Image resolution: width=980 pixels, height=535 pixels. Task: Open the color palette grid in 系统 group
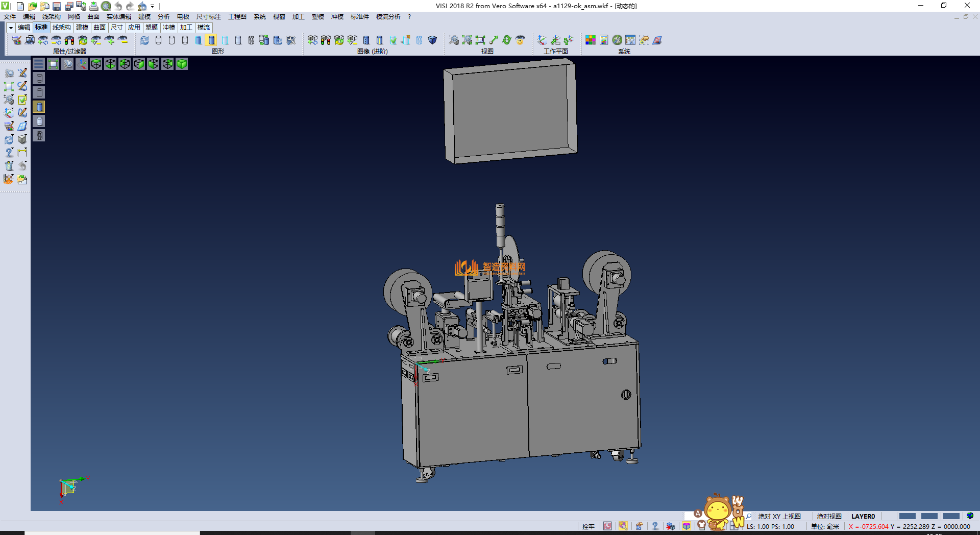tap(591, 40)
